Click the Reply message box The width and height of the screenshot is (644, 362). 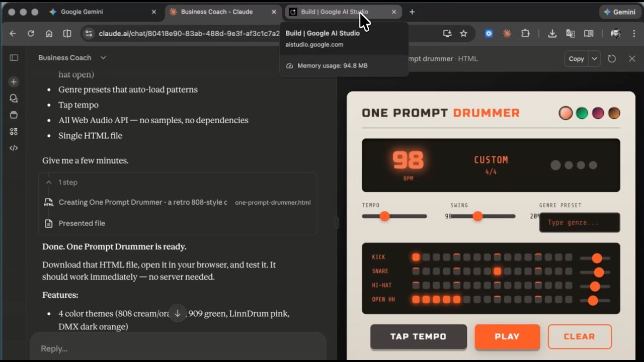[178, 348]
